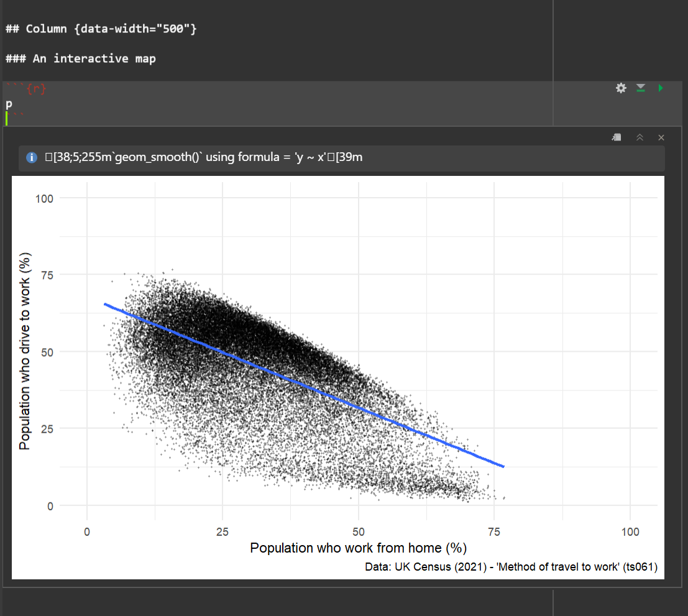This screenshot has height=616, width=688.
Task: Click y-axis title 'Population who drive to work'
Action: click(x=25, y=351)
